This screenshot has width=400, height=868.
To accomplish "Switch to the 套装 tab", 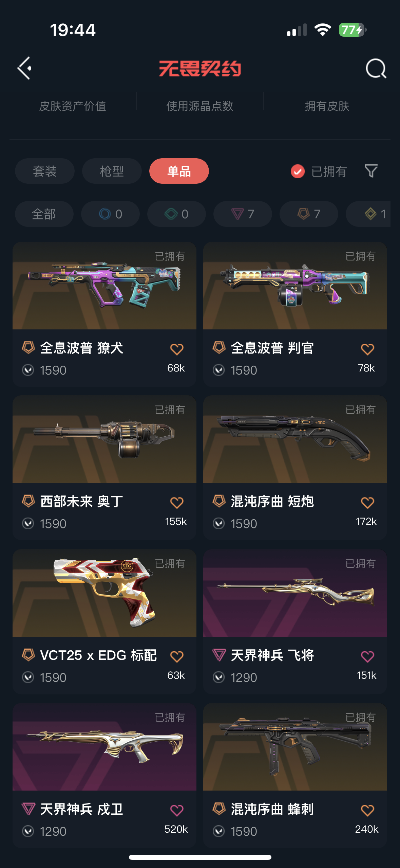I will pos(45,171).
